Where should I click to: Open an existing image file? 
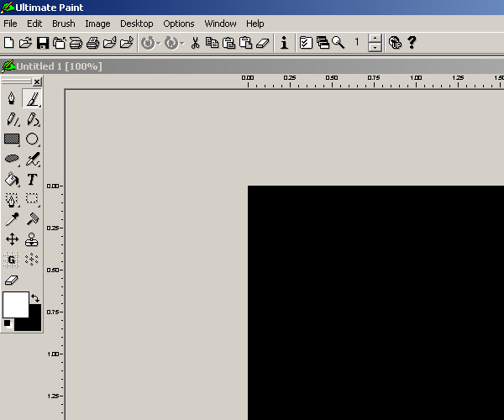tap(25, 43)
